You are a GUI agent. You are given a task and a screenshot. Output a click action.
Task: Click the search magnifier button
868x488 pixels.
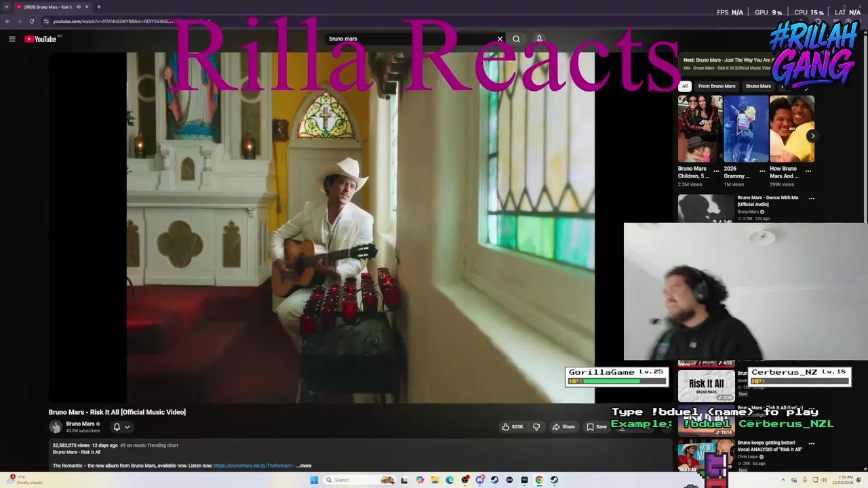(x=516, y=39)
